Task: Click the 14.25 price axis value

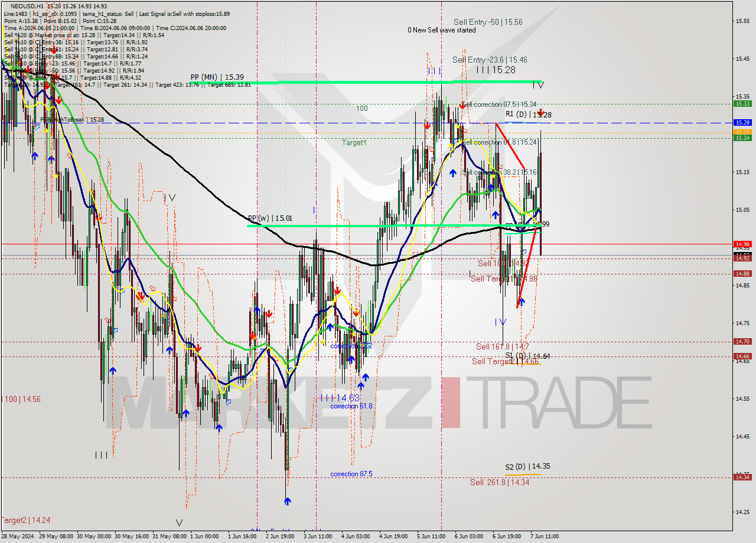Action: click(742, 512)
